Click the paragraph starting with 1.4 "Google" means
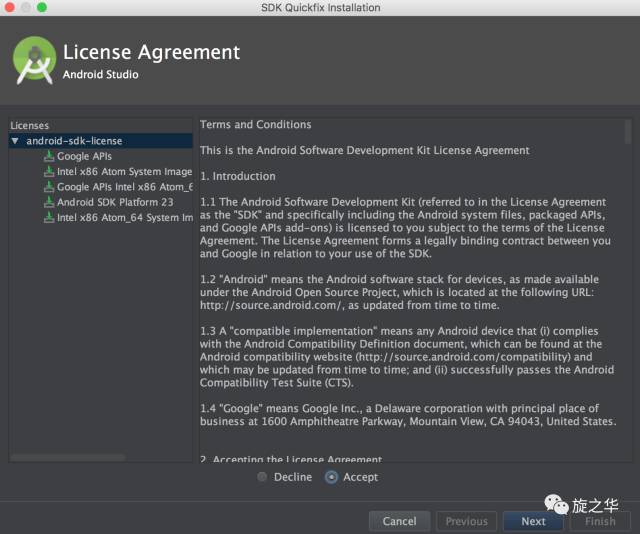The height and width of the screenshot is (534, 640). tap(408, 415)
